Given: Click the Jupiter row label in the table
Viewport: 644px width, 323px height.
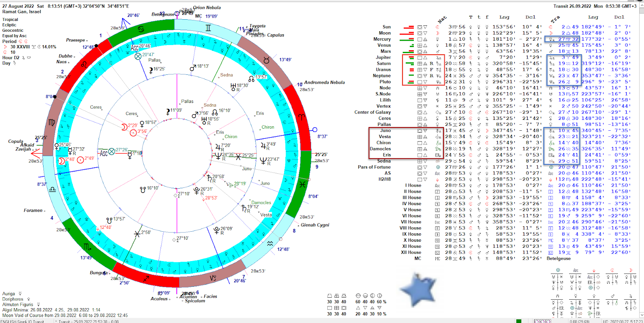Looking at the screenshot, I should (383, 58).
